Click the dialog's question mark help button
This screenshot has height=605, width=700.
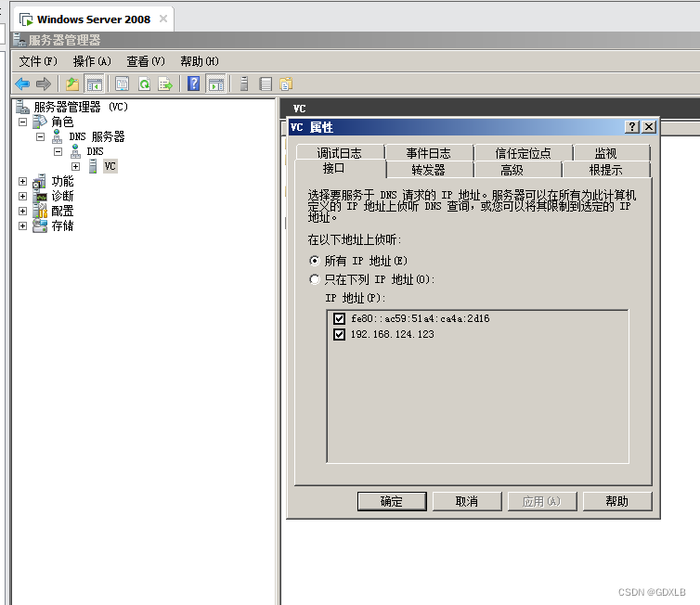pos(631,127)
